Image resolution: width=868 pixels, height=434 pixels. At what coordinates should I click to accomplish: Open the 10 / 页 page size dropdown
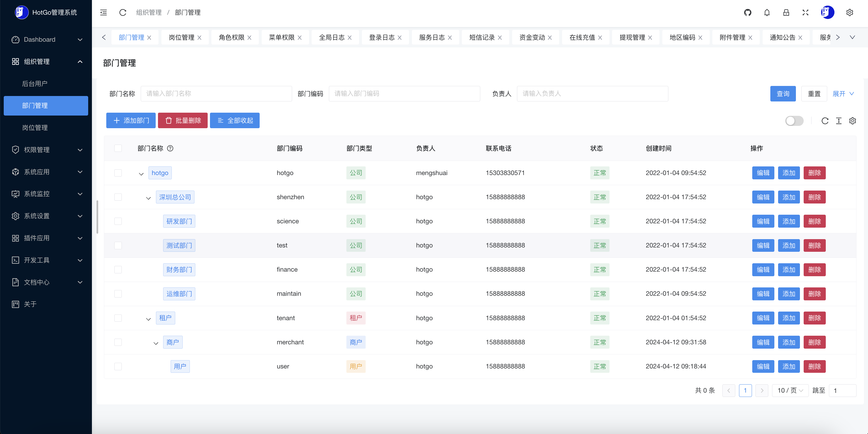(x=790, y=391)
